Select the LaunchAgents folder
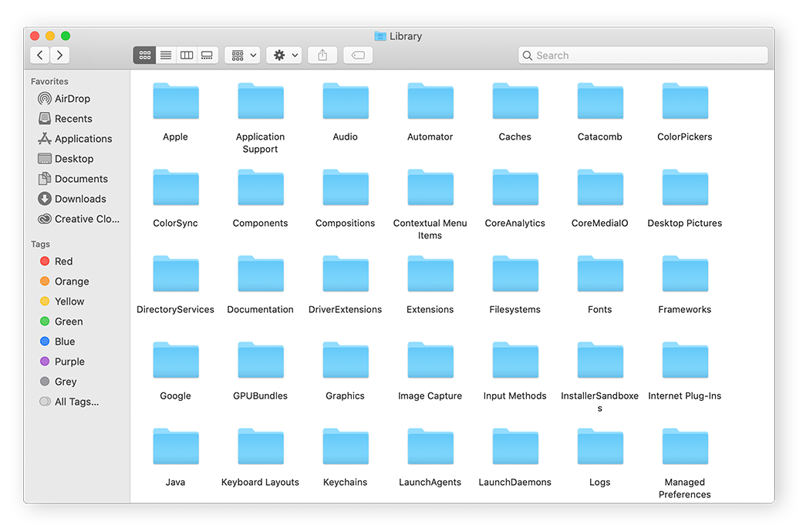The image size is (803, 532). point(430,446)
